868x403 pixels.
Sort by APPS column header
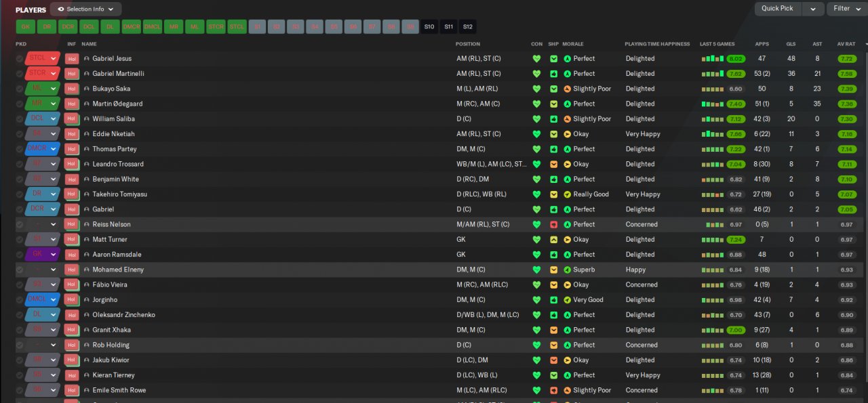tap(762, 44)
